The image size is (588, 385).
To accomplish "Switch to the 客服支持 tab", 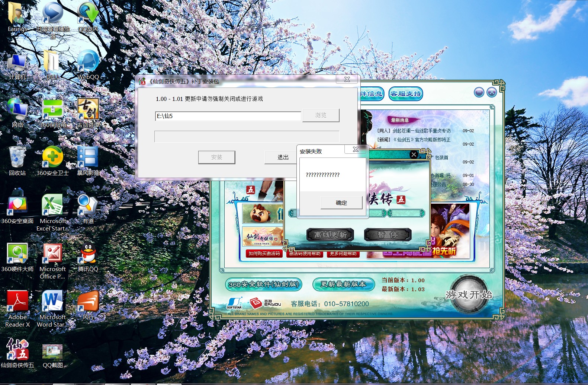I will tap(405, 94).
